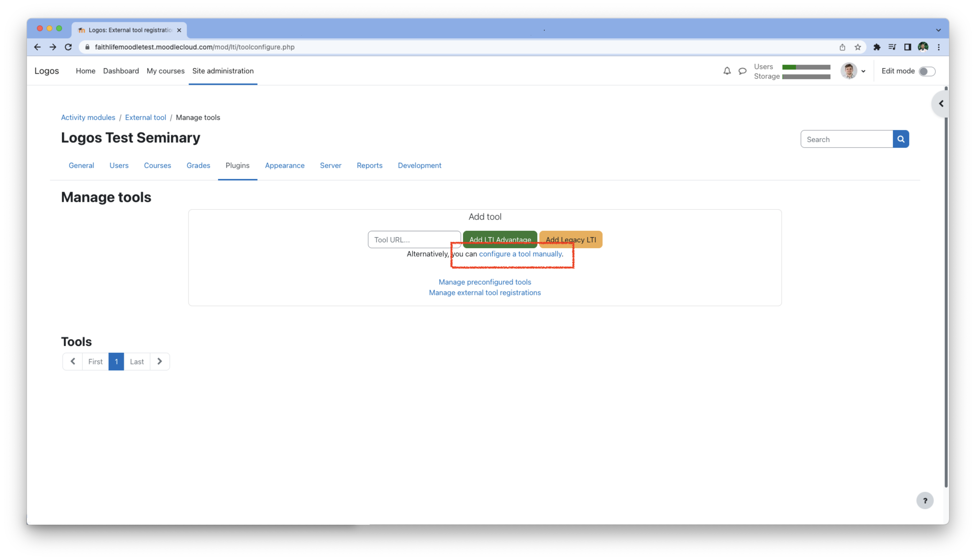Click inside the Tool URL field
The height and width of the screenshot is (560, 976).
[414, 239]
